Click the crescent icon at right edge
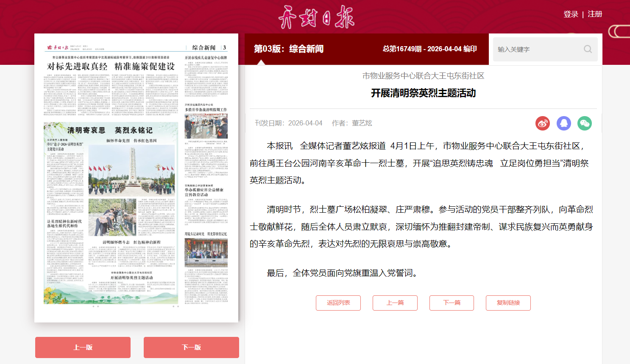The image size is (630, 364). click(619, 31)
